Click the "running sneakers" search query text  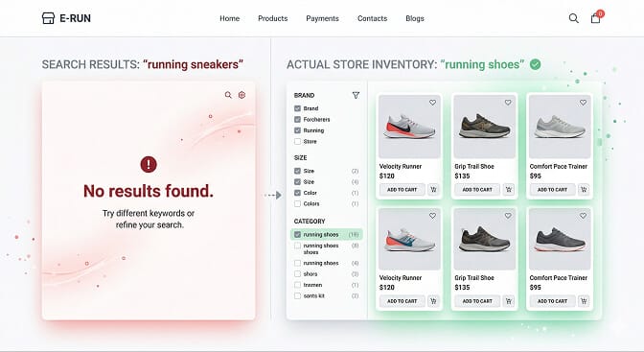193,64
